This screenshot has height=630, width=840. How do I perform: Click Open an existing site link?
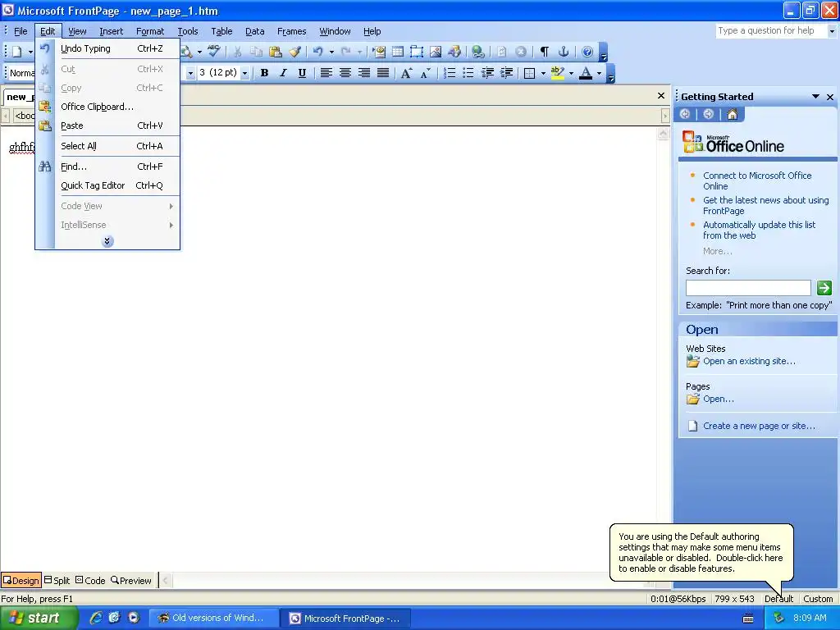click(x=749, y=361)
